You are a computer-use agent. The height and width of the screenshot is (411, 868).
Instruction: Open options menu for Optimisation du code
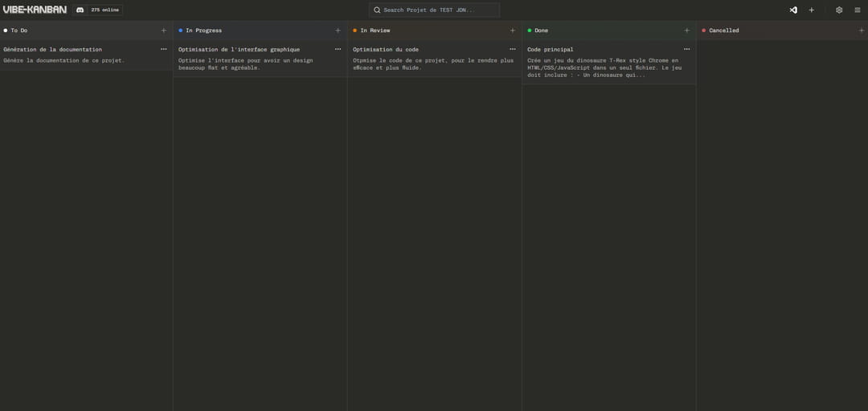click(513, 49)
